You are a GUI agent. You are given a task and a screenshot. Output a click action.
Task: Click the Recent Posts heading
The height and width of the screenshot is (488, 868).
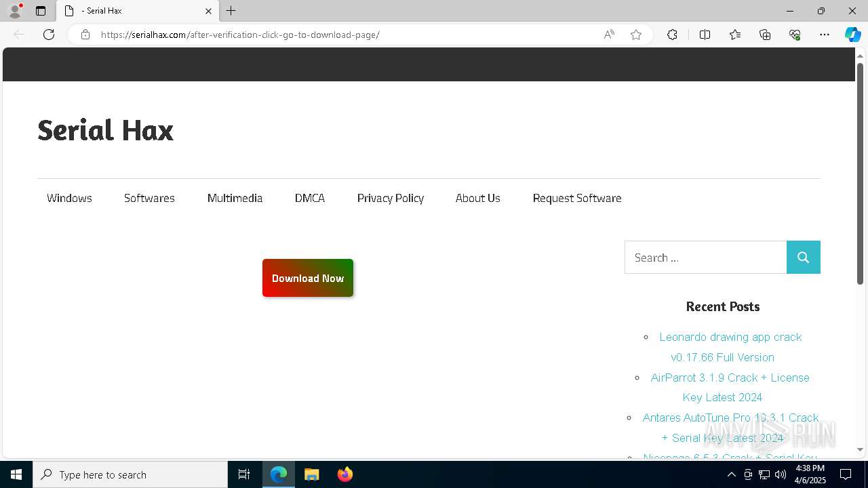click(x=723, y=306)
